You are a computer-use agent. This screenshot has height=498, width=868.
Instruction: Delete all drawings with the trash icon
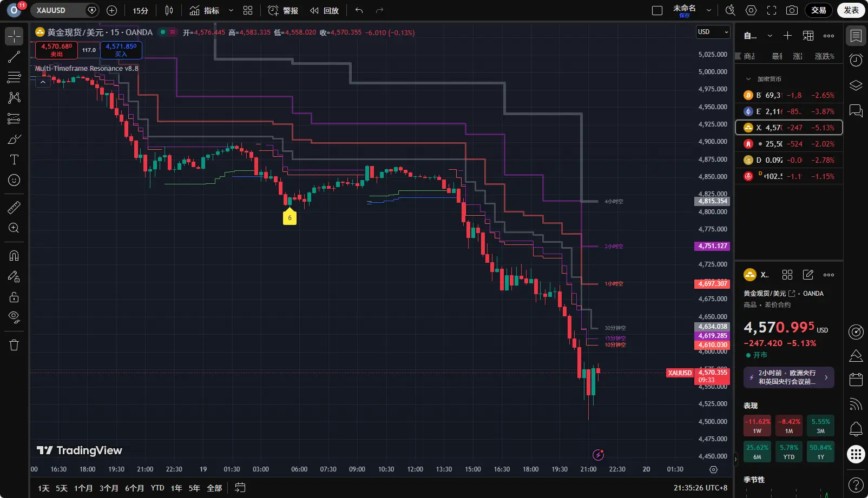tap(14, 345)
